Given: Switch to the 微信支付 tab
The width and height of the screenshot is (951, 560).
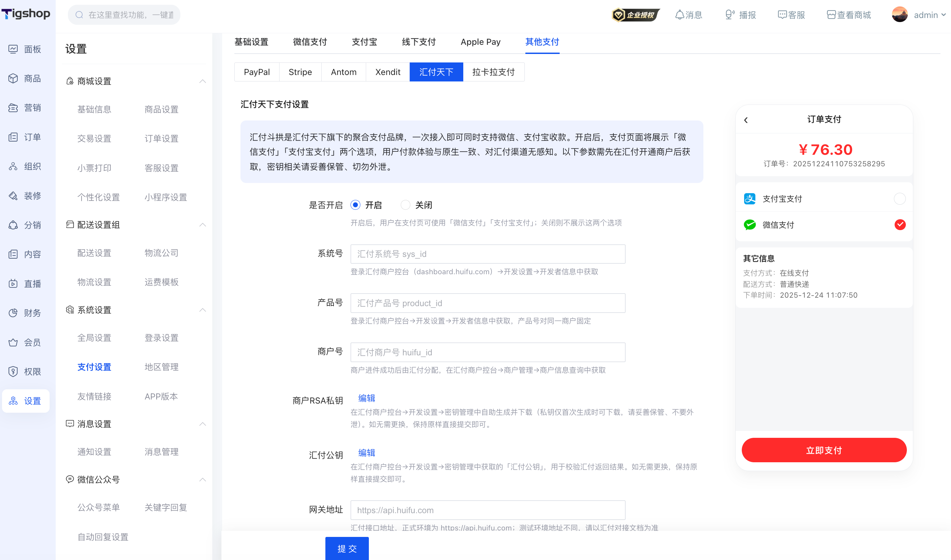Looking at the screenshot, I should pos(309,42).
